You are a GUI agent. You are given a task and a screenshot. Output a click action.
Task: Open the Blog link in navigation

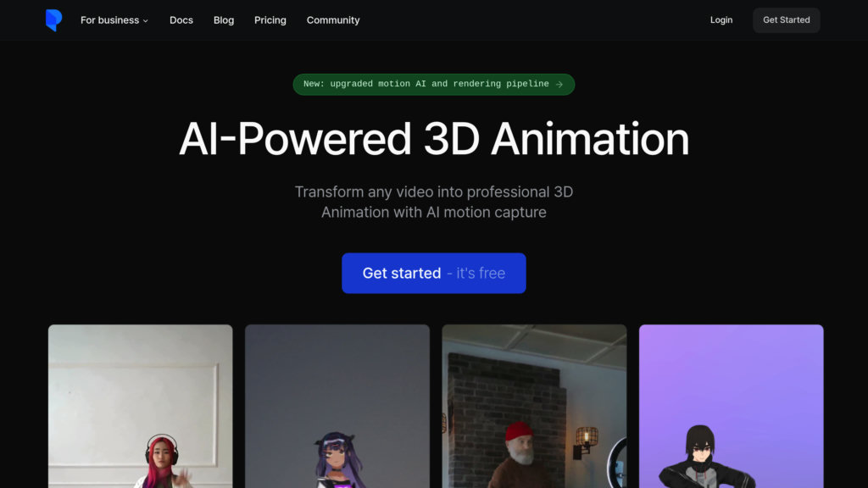[x=224, y=20]
